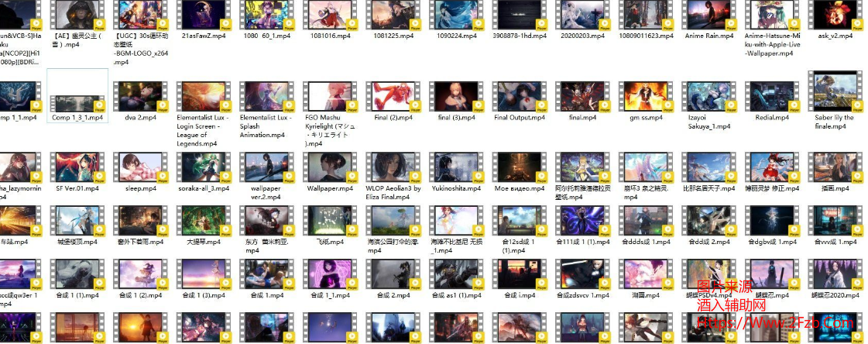Click the Elementalist Lux - Splash Animation.mp4 name
The image size is (868, 344).
coord(266,126)
